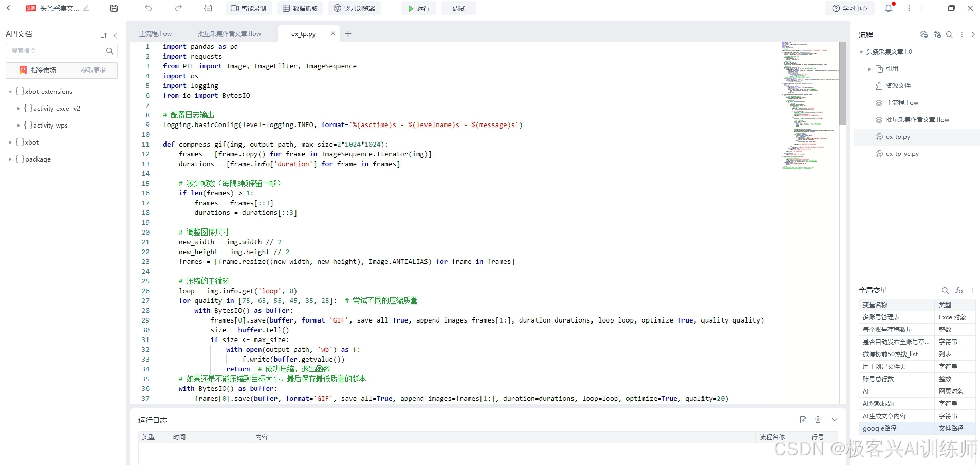Open 全局变量 more options
The image size is (980, 465).
tap(972, 290)
